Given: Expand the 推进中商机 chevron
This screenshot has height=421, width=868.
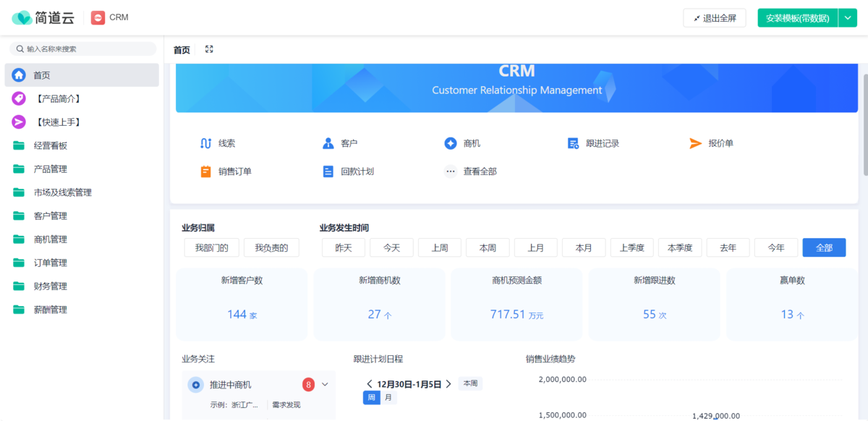Looking at the screenshot, I should [325, 385].
